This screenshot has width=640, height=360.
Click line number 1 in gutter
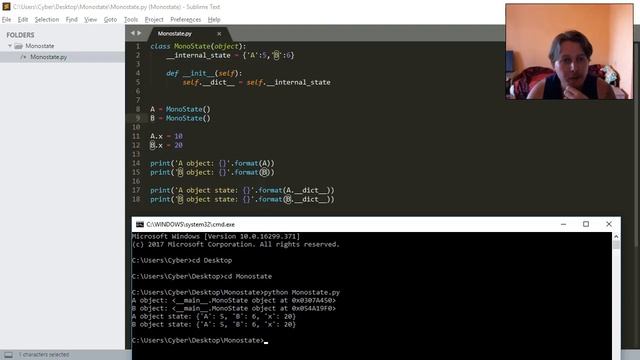[x=138, y=46]
